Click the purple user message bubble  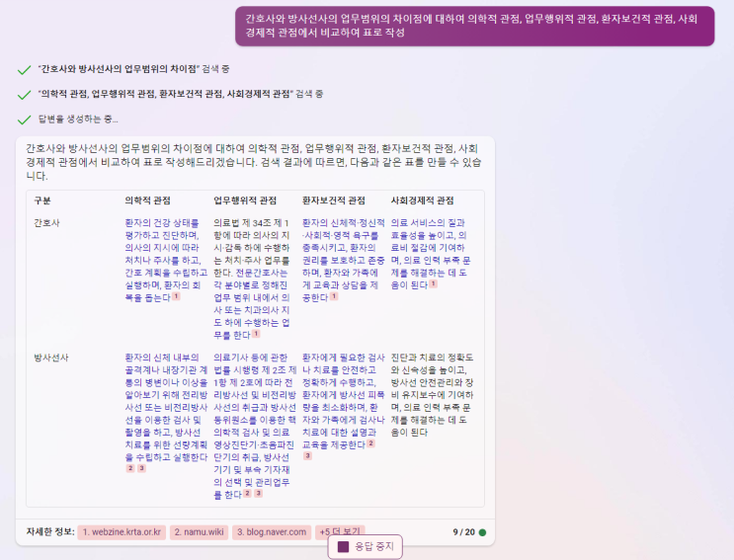(x=474, y=26)
